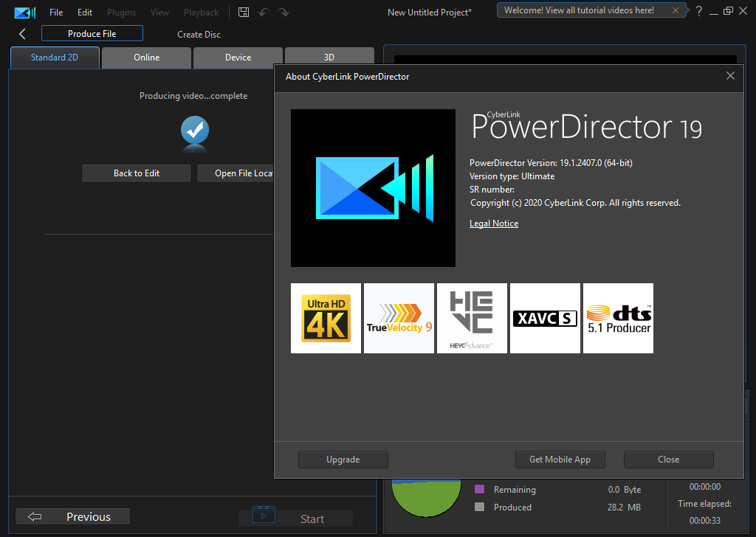
Task: Click the 'Version type: Ultimate' text
Action: (x=512, y=176)
